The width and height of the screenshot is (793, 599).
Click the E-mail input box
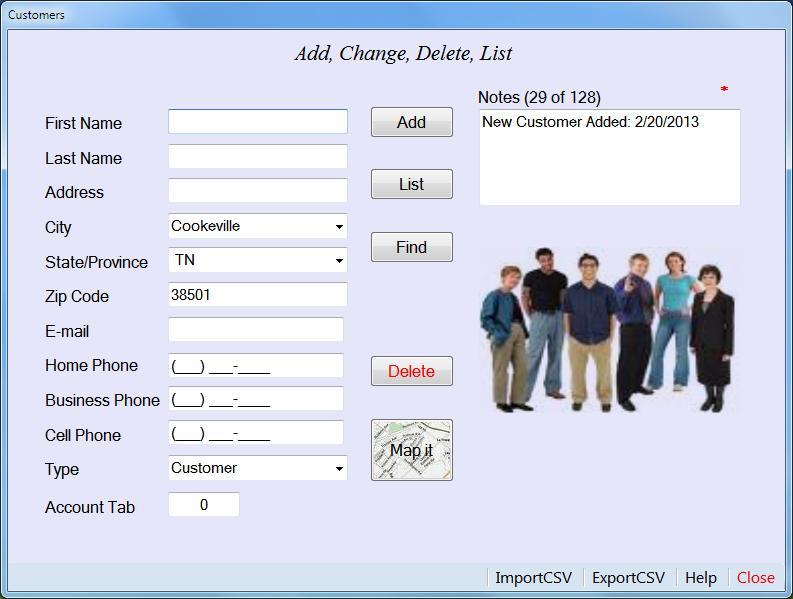[x=256, y=329]
